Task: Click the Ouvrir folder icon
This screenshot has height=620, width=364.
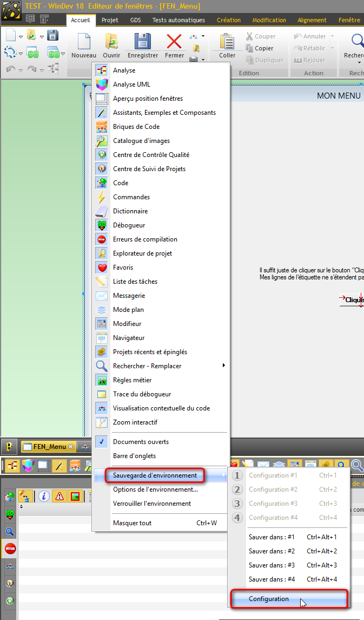Action: coord(111,42)
